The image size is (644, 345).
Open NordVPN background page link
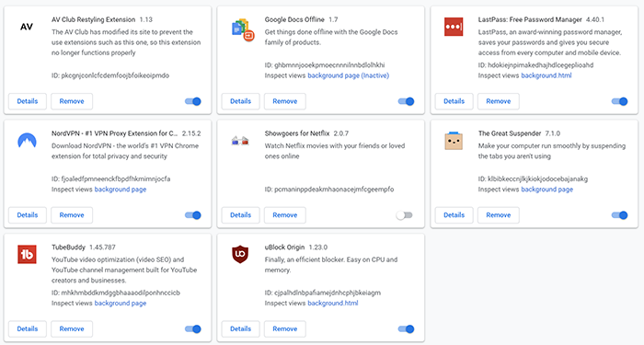point(121,190)
